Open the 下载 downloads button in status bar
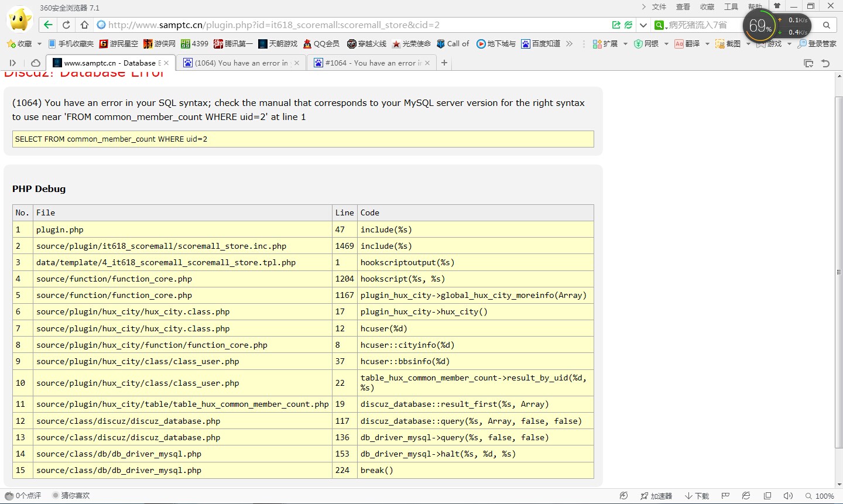 tap(697, 496)
